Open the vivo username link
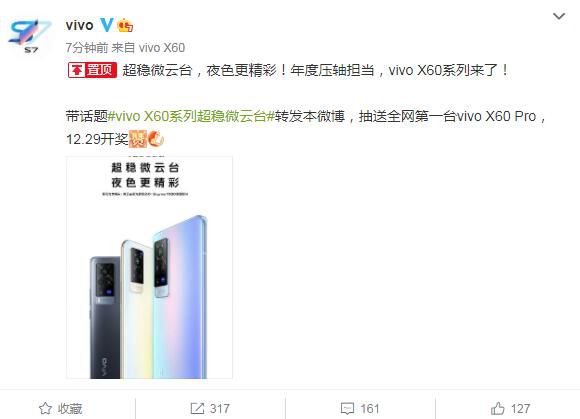 80,26
